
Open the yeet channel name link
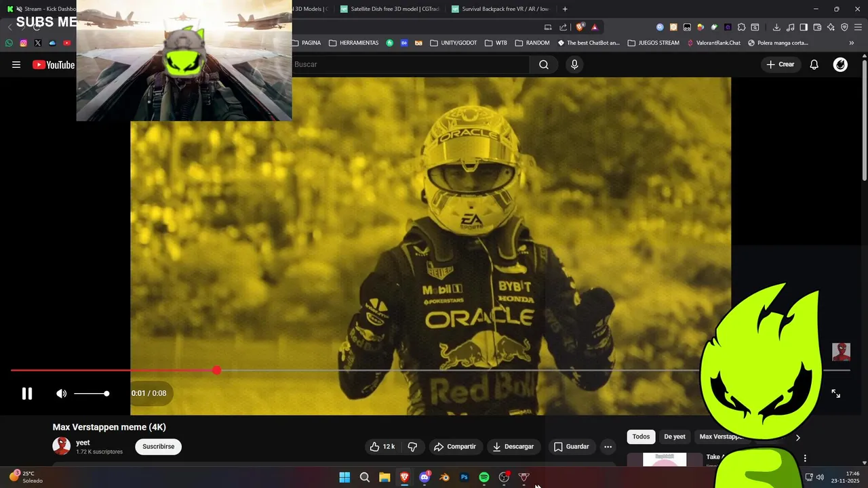coord(83,443)
